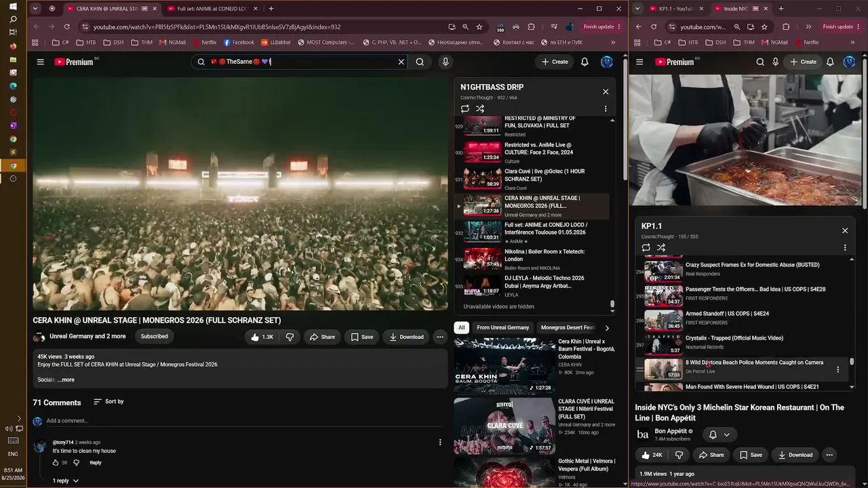The height and width of the screenshot is (488, 868).
Task: Toggle loop for N1GHTBASS DR!P playlist
Action: point(465,108)
